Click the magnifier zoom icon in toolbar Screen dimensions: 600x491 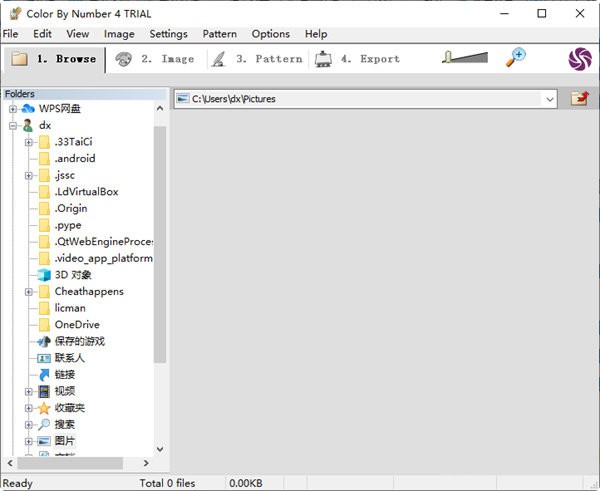[516, 59]
